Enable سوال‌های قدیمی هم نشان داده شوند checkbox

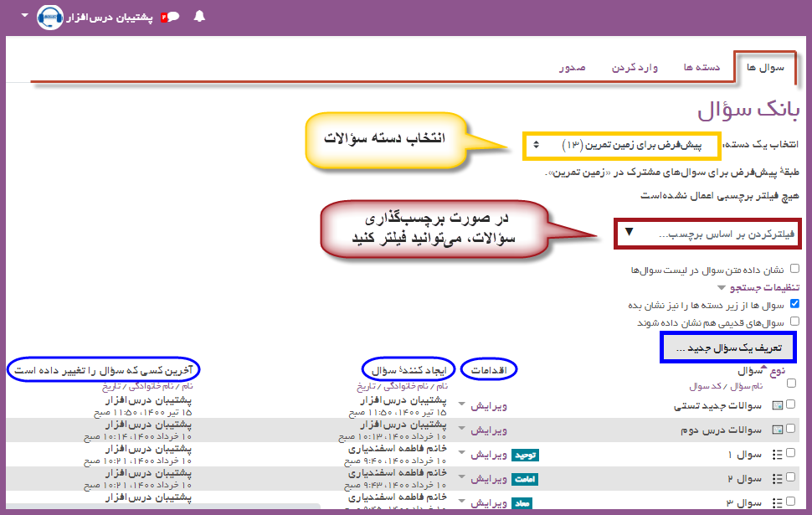pos(795,322)
